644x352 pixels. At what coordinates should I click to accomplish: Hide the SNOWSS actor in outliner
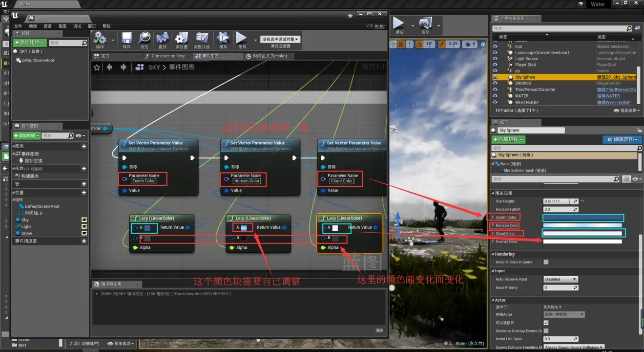[495, 84]
